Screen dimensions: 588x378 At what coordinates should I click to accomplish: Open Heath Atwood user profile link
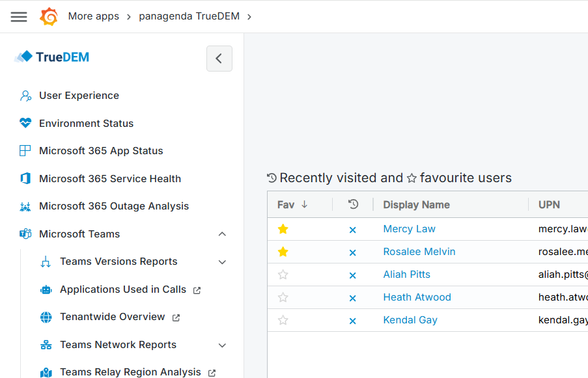pyautogui.click(x=417, y=297)
